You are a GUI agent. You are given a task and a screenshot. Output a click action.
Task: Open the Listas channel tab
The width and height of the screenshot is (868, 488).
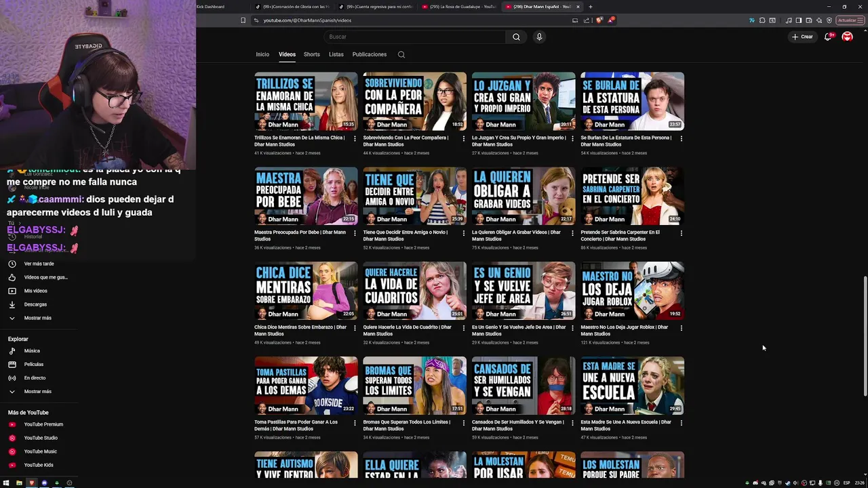[x=336, y=54]
